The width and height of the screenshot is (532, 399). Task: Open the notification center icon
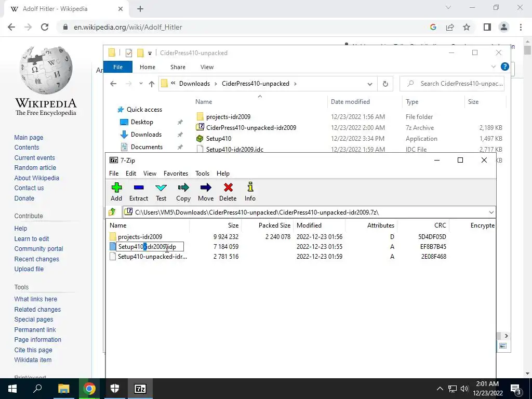point(516,389)
